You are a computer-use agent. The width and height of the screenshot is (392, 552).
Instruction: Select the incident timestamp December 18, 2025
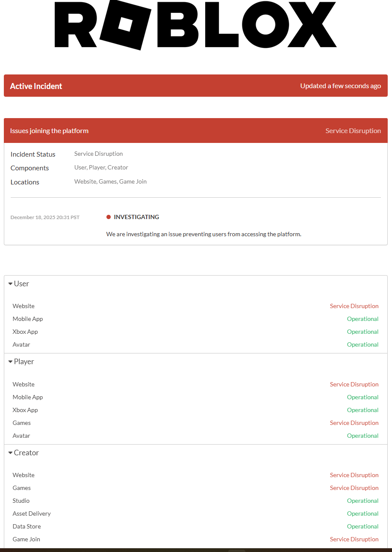45,217
